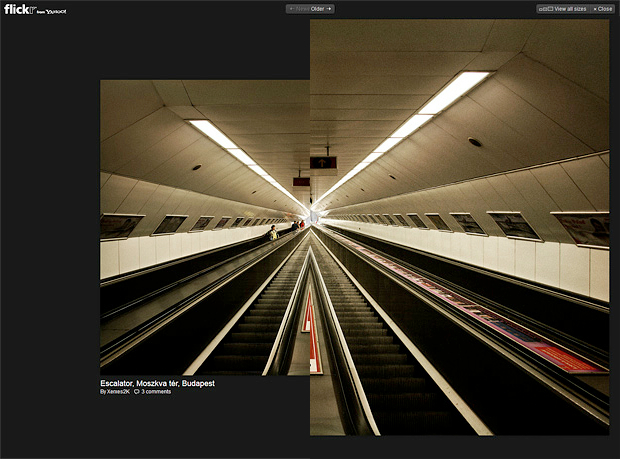620x459 pixels.
Task: Open the 3 comments link
Action: (156, 392)
